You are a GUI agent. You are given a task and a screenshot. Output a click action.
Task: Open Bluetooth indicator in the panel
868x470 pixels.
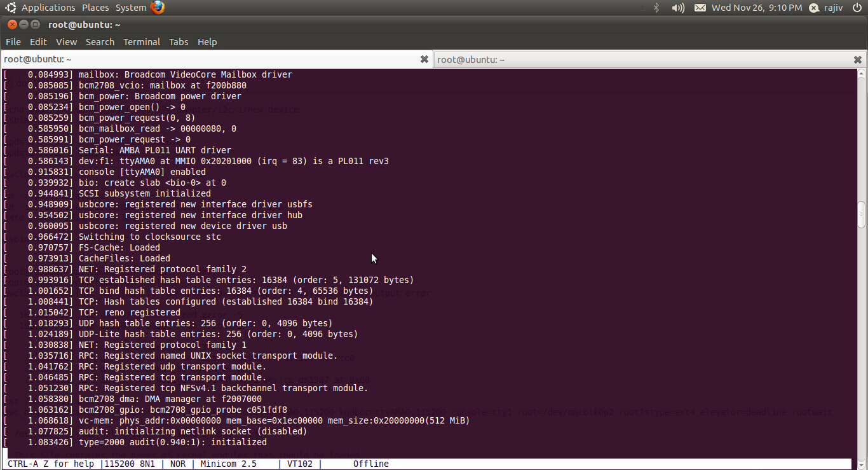coord(656,8)
